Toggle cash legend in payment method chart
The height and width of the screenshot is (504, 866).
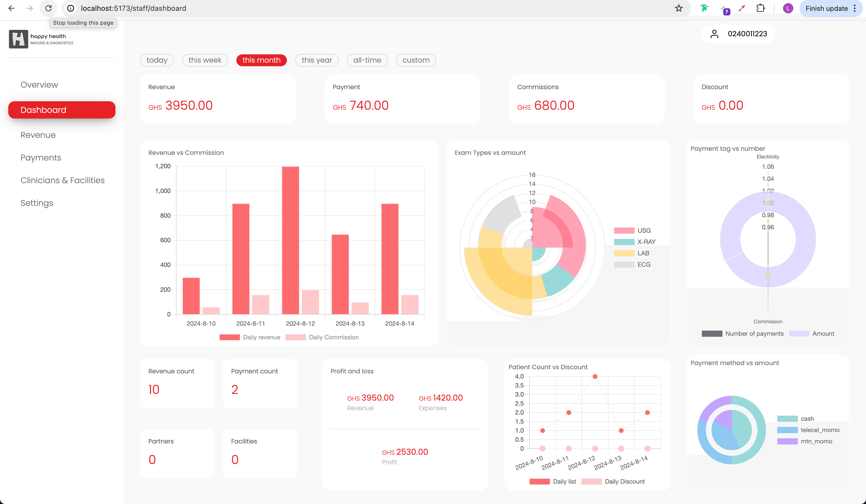(796, 419)
